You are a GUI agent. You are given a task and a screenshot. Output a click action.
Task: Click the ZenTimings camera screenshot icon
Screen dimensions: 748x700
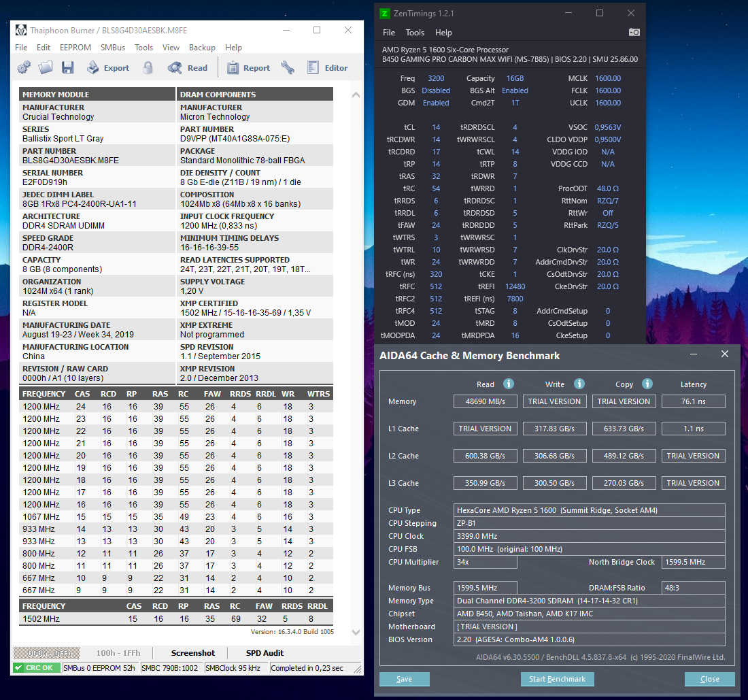click(634, 32)
